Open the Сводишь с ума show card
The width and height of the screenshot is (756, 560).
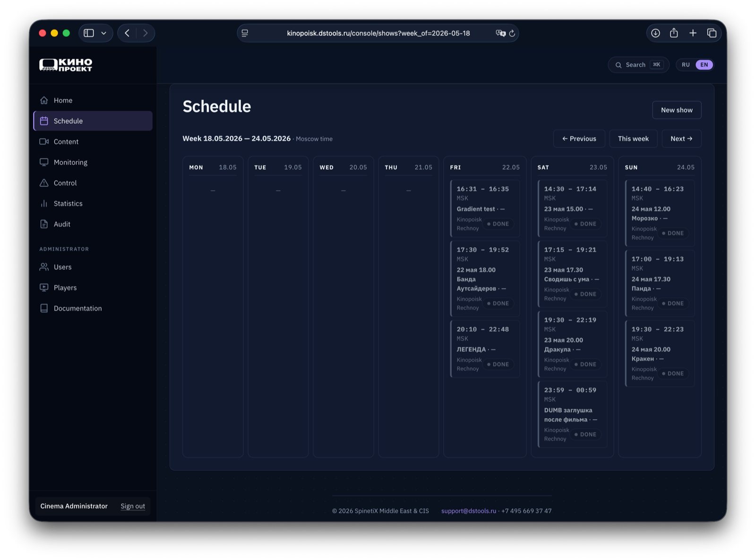pos(572,274)
